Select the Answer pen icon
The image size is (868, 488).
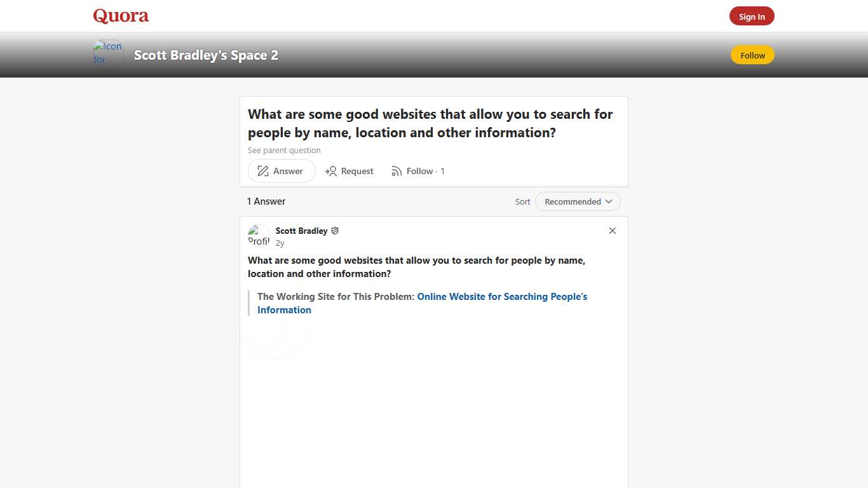(262, 171)
